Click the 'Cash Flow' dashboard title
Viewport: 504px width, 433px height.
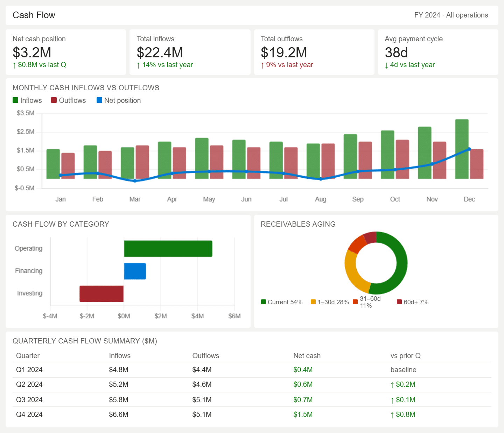tap(34, 15)
